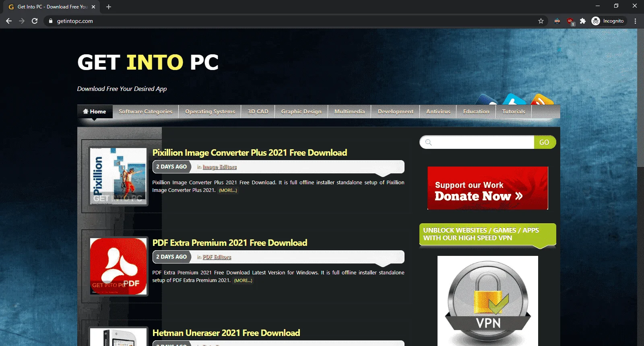
Task: Click the Download Free Your Desired App tagline
Action: coord(122,89)
